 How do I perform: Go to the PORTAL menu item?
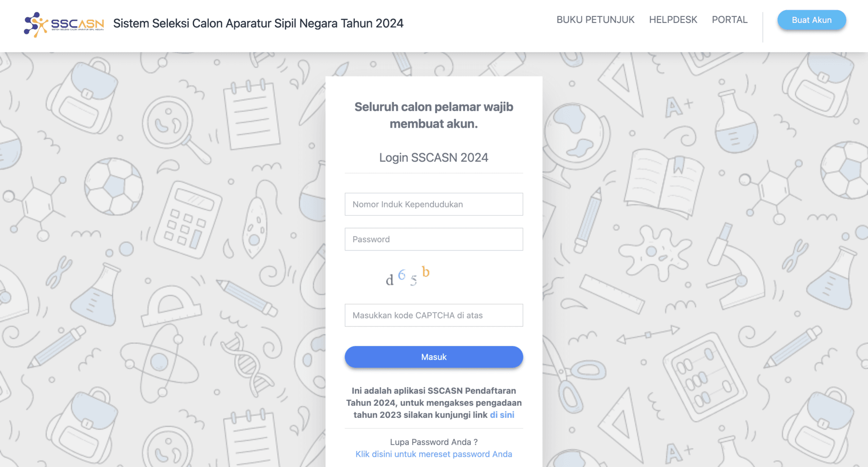click(x=729, y=20)
